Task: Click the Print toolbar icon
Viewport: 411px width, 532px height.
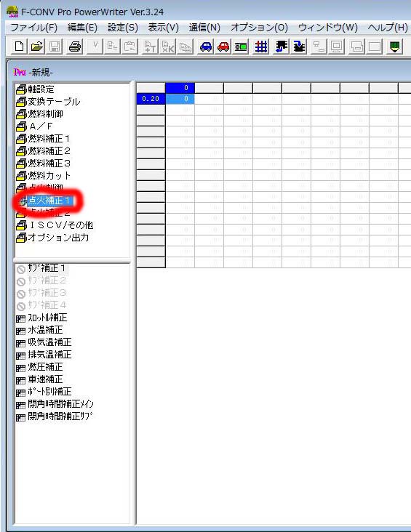Action: (75, 47)
